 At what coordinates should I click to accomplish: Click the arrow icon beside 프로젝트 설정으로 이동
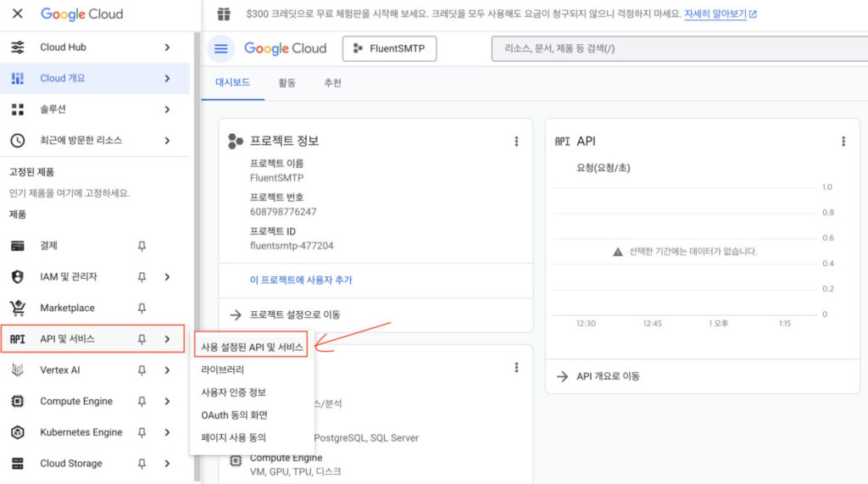click(x=236, y=314)
